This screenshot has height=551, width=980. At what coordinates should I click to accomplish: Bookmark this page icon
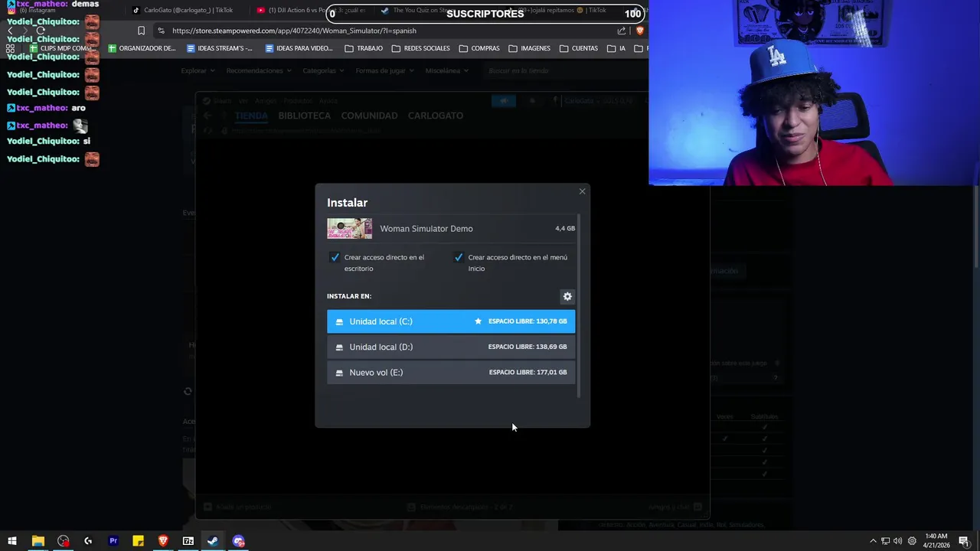tap(141, 31)
